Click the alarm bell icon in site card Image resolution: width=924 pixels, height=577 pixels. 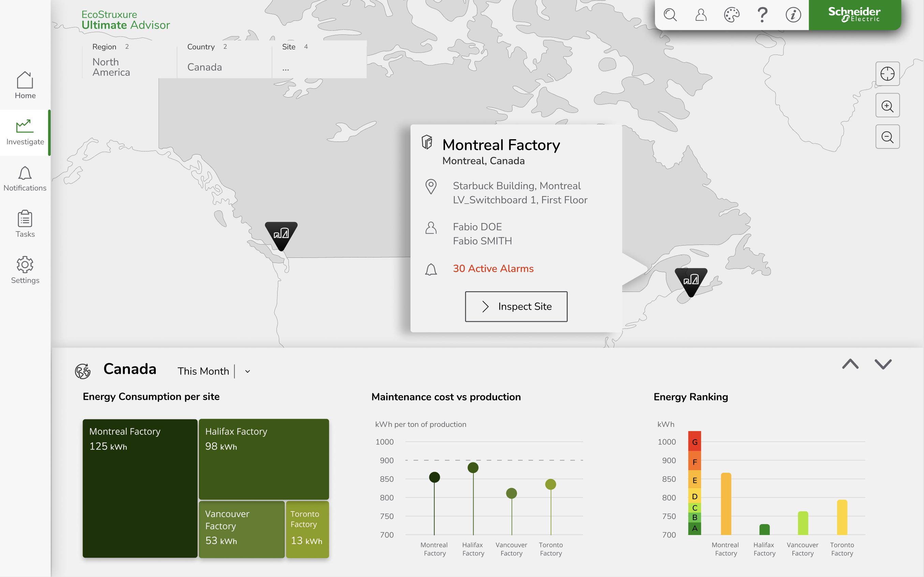coord(431,269)
